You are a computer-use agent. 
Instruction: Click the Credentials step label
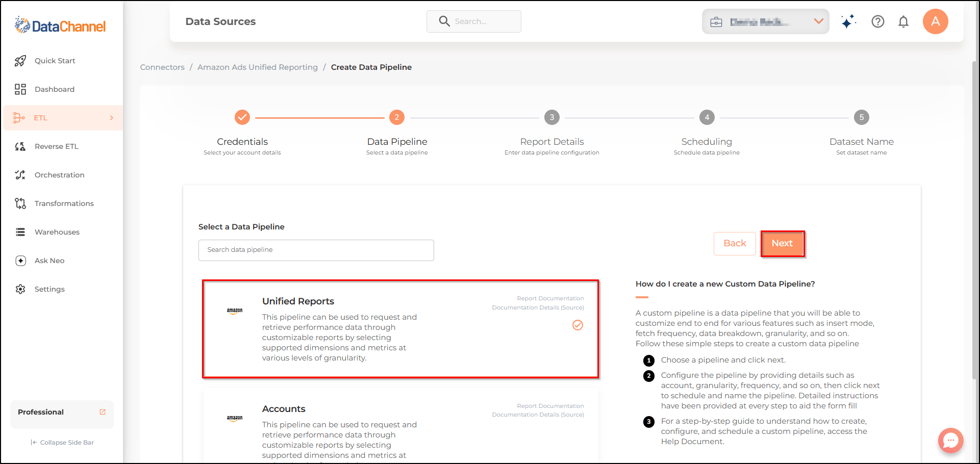tap(242, 142)
